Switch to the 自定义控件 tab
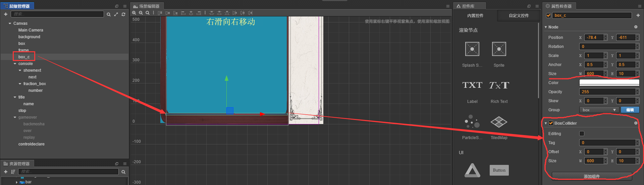This screenshot has width=644, height=185. point(519,15)
